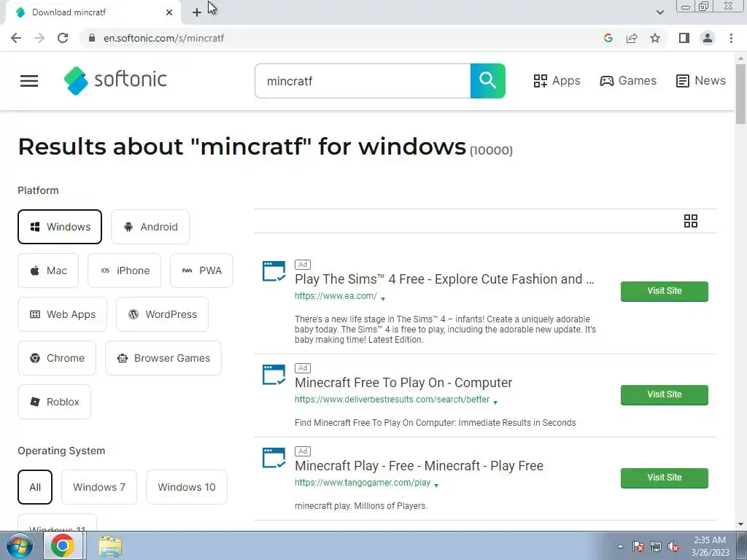Viewport: 747px width, 560px height.
Task: Go back to previous page
Action: pyautogui.click(x=16, y=38)
